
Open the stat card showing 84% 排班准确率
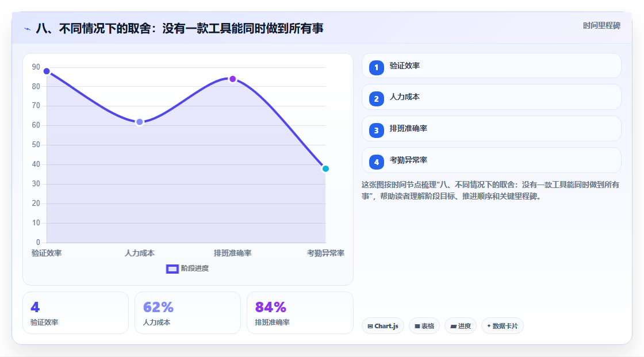click(x=300, y=313)
